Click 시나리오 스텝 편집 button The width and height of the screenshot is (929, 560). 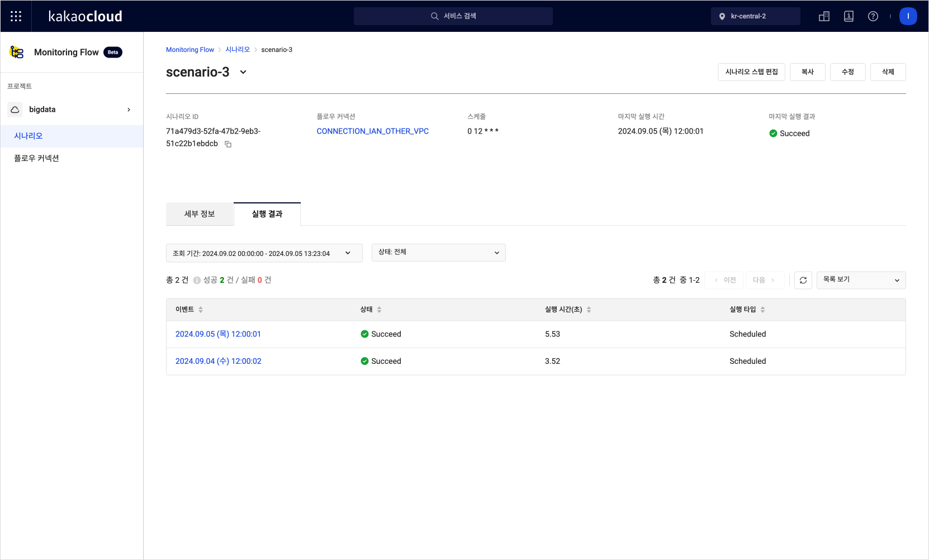click(752, 72)
